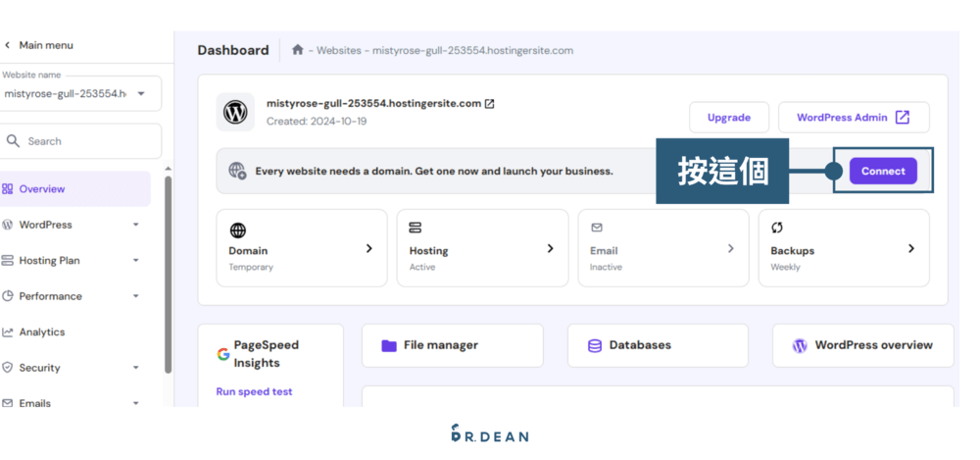This screenshot has width=980, height=460.
Task: Click the Emails envelope sidebar icon
Action: (x=7, y=404)
